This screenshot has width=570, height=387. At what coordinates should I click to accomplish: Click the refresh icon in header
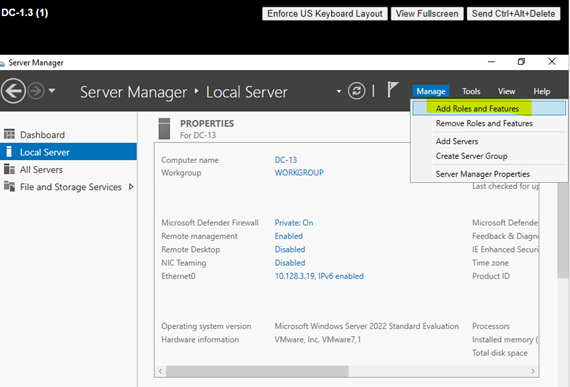pos(356,91)
